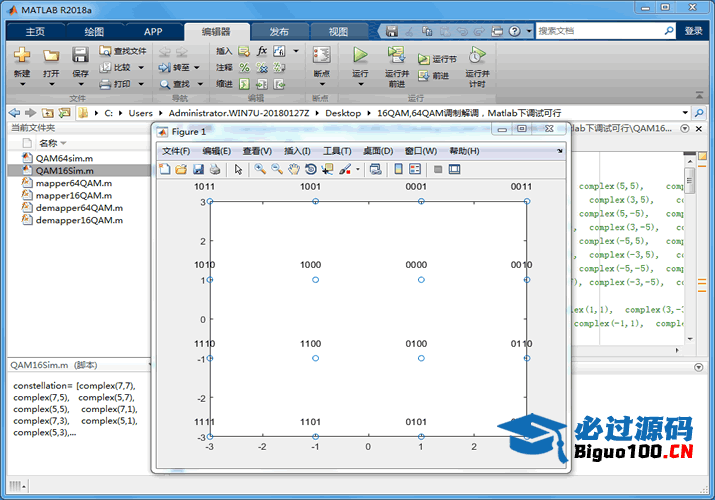Toggle Insert Colorbar in Figure toolbar
The height and width of the screenshot is (500, 715).
click(398, 169)
